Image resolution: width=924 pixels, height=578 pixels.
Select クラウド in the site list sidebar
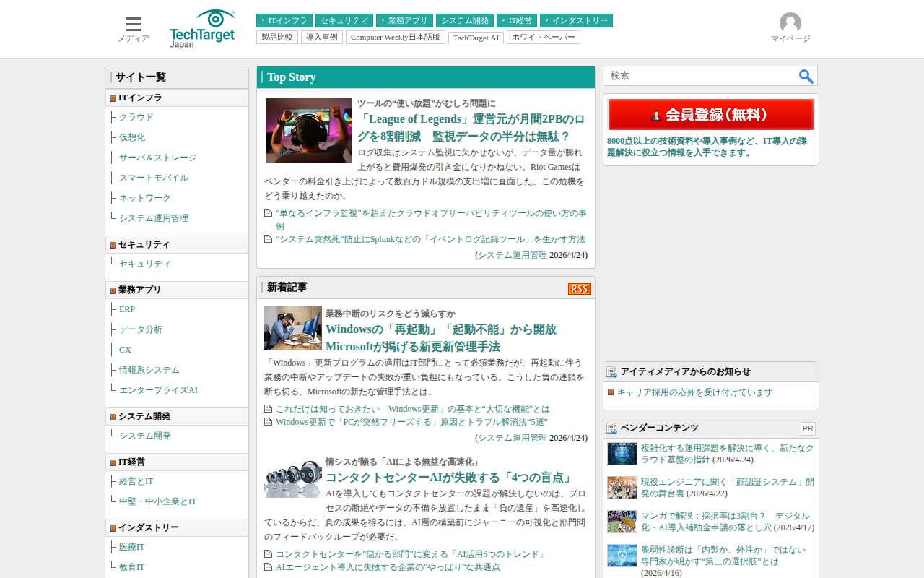(x=136, y=117)
